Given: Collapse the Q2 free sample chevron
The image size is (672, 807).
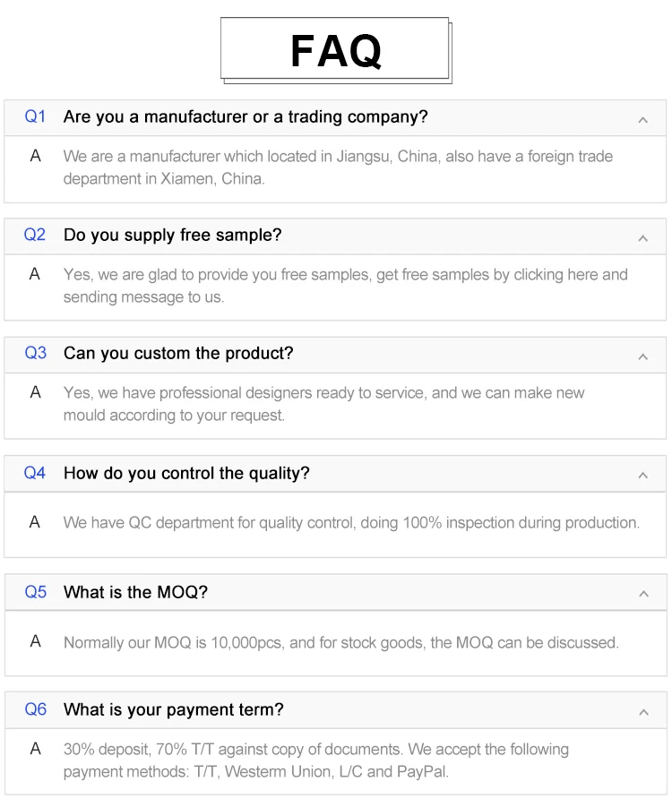Looking at the screenshot, I should click(x=642, y=237).
